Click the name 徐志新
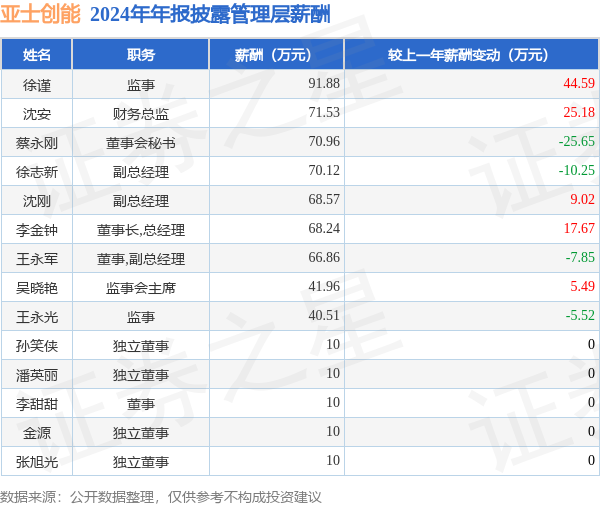 (37, 172)
